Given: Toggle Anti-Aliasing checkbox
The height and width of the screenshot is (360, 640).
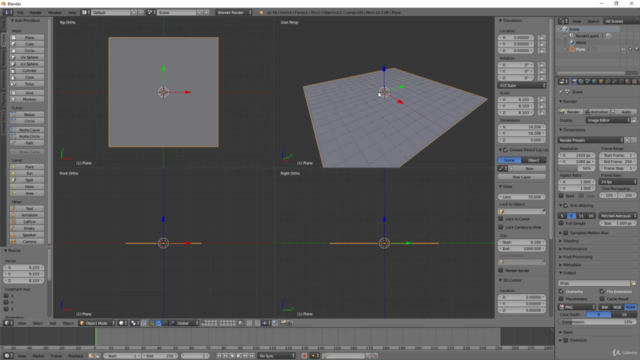Looking at the screenshot, I should 566,206.
